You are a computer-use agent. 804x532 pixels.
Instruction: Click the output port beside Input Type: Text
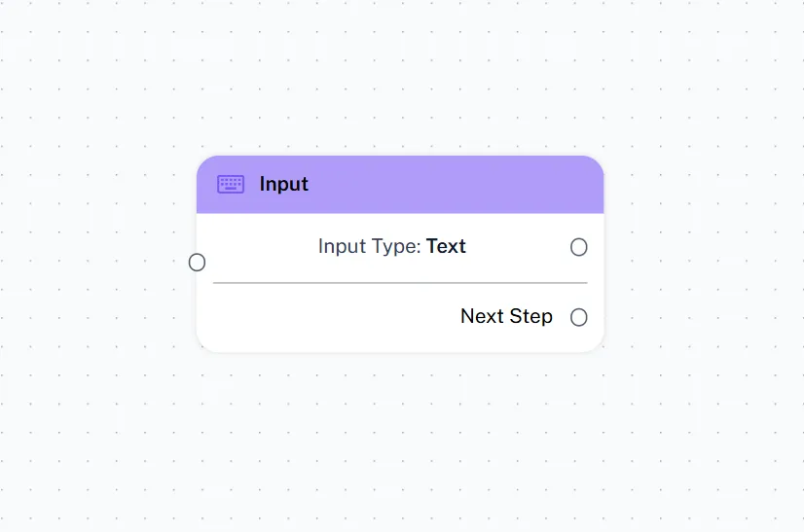coord(579,247)
